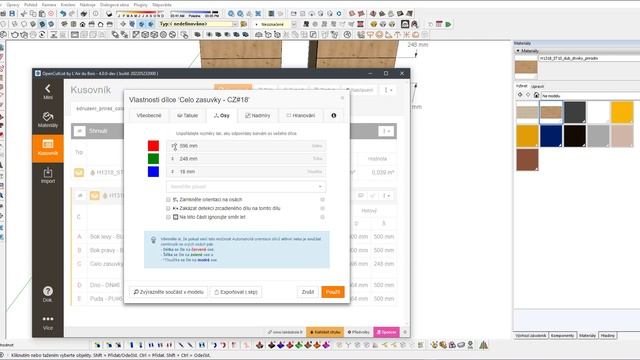Click the pyramid icon in bottom toolbar
Image resolution: width=640 pixels, height=360 pixels.
tap(484, 345)
